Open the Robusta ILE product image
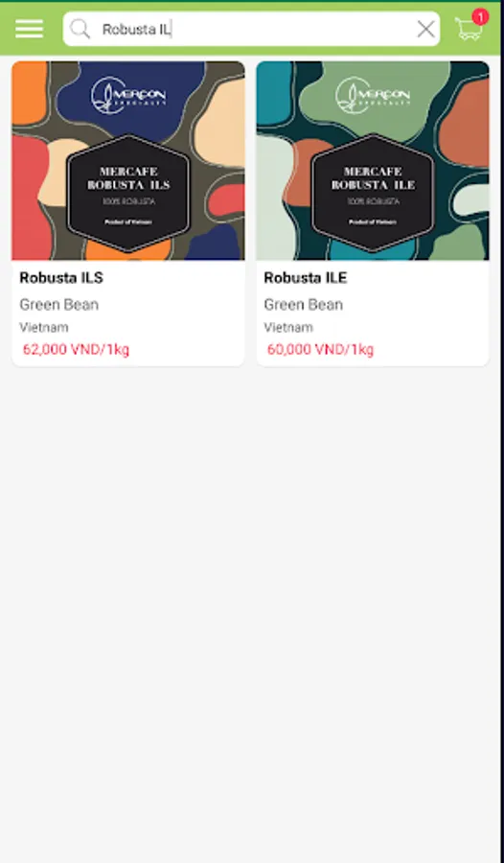504x863 pixels. 373,161
